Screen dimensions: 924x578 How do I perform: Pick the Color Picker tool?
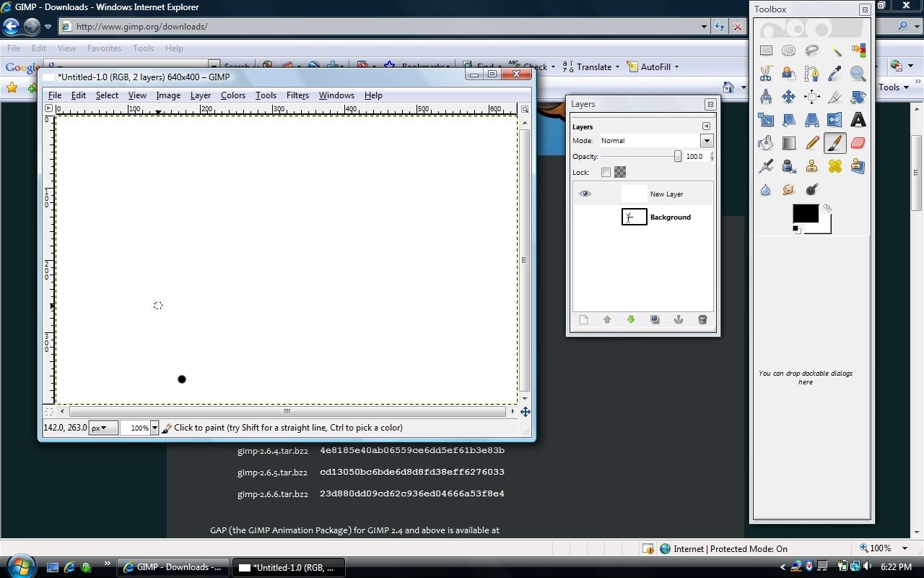pos(835,74)
